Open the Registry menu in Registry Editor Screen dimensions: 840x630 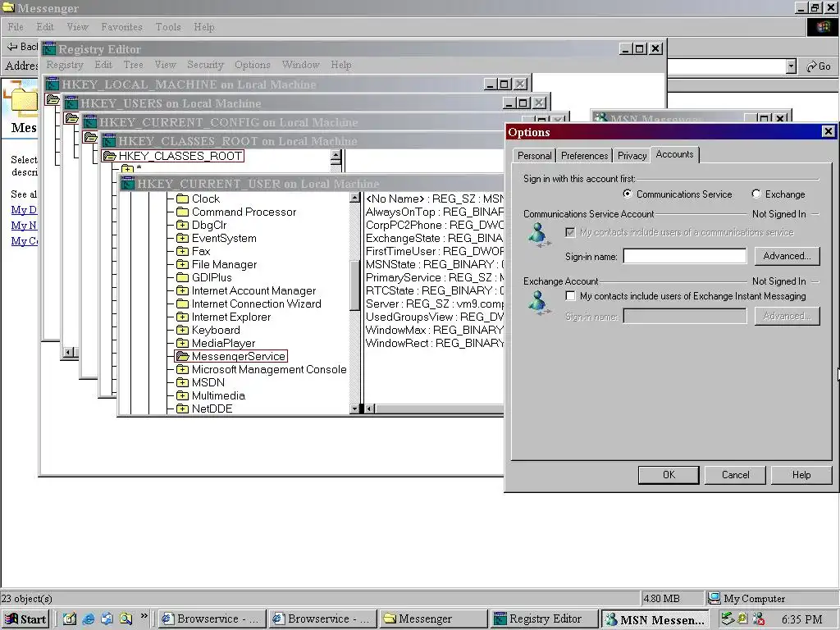[65, 65]
